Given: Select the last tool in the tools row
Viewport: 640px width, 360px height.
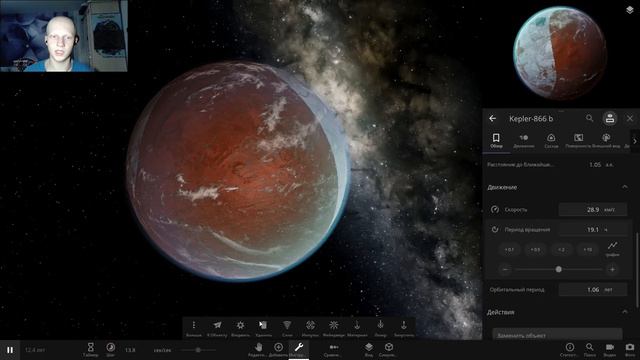Looking at the screenshot, I should (404, 328).
